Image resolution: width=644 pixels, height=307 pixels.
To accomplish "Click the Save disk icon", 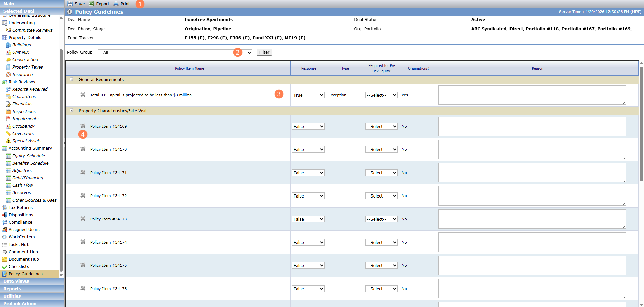I will pos(70,4).
